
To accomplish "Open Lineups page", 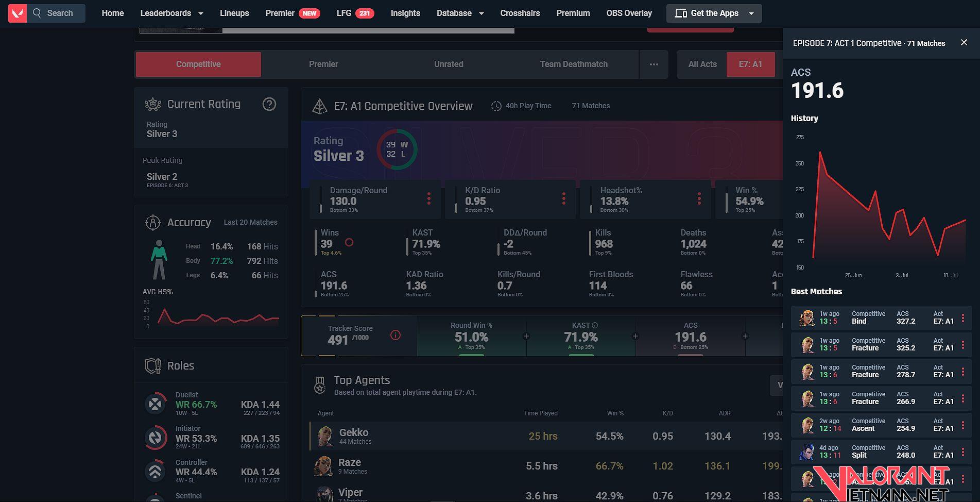I will [234, 13].
